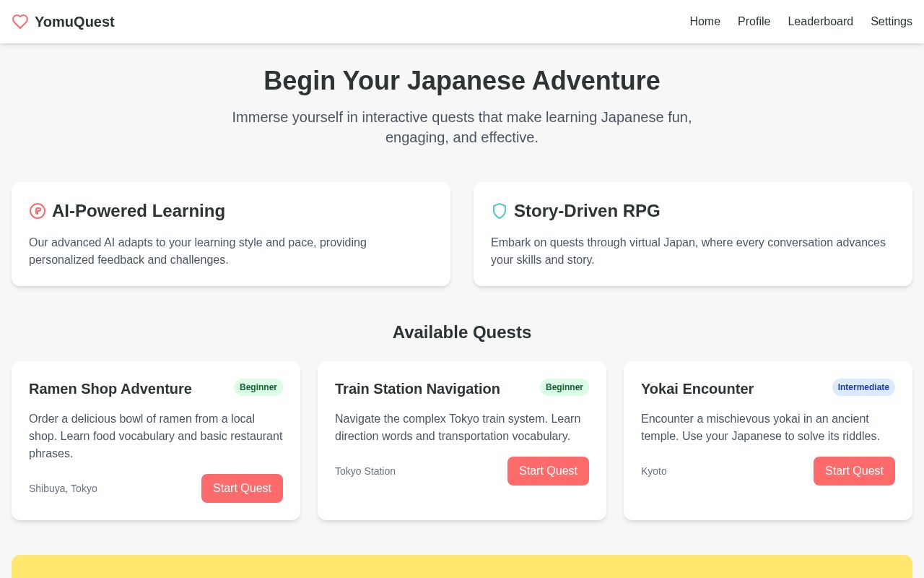This screenshot has width=924, height=578.
Task: Start the Yokai Encounter quest
Action: (854, 471)
